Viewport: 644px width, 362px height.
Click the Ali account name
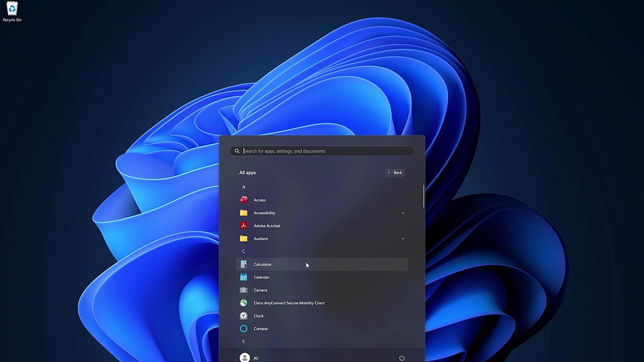(256, 358)
